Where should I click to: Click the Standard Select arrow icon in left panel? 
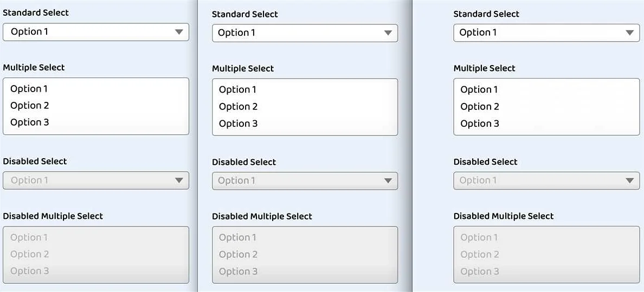pyautogui.click(x=179, y=32)
